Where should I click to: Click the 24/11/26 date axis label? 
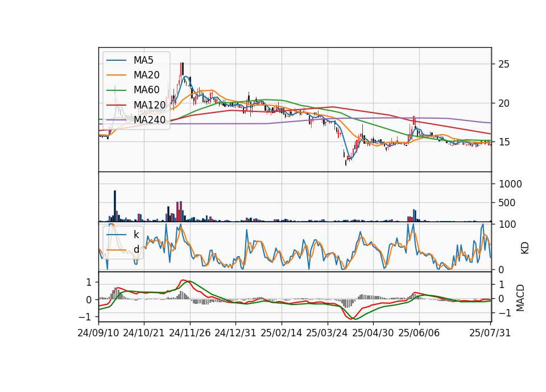click(x=190, y=333)
